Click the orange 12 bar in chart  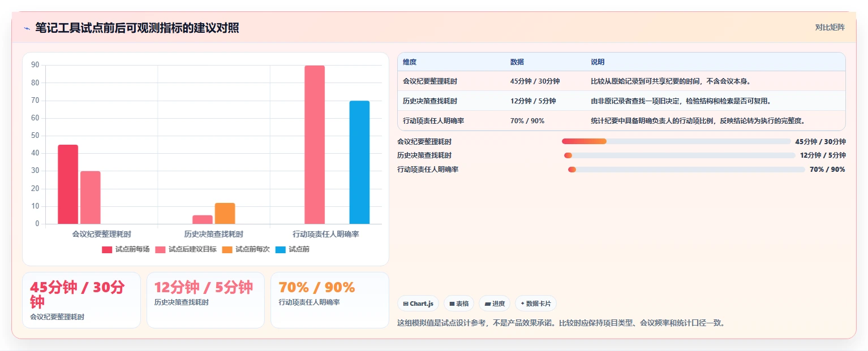pos(225,213)
